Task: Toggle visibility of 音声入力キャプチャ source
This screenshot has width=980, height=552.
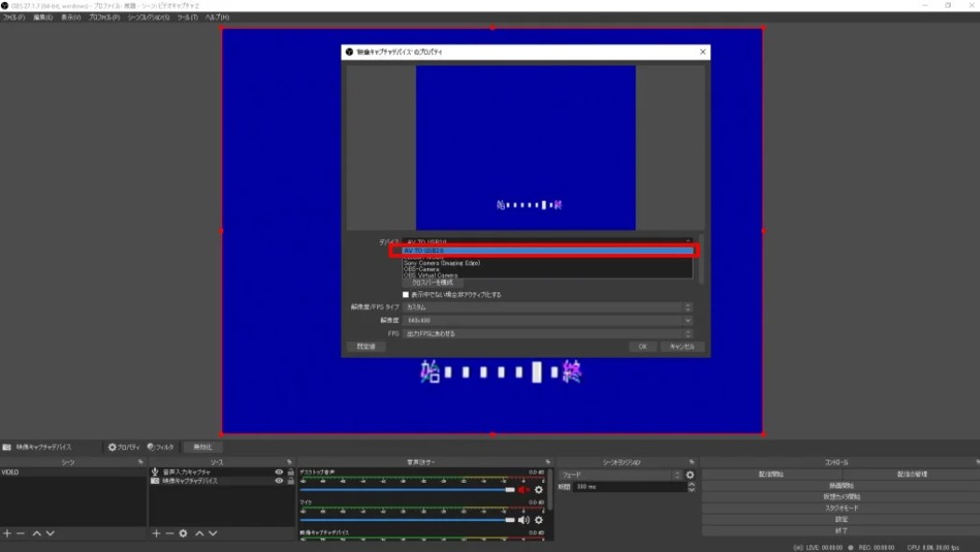Action: click(279, 472)
